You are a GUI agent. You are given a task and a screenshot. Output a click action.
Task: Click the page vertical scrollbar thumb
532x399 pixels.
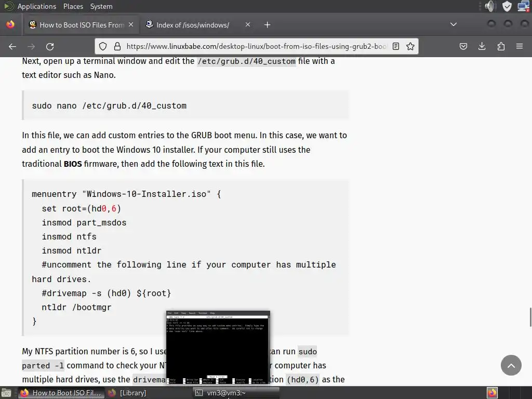pos(530,317)
